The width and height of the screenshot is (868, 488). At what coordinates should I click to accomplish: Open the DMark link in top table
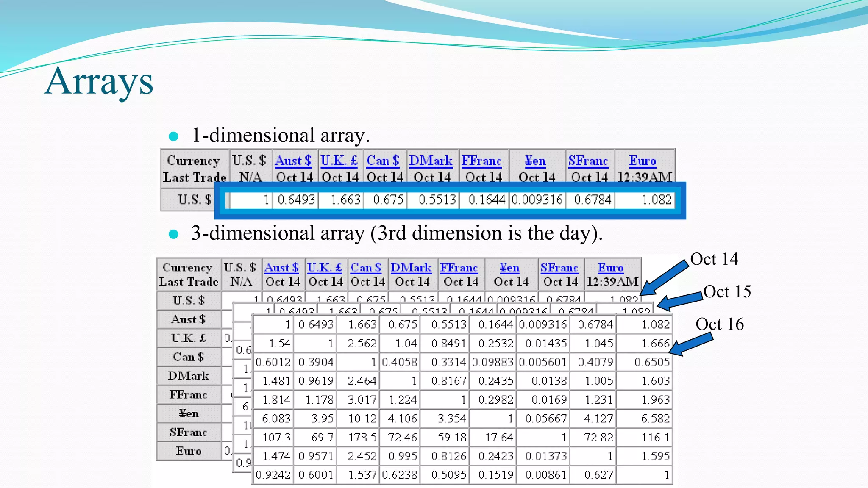pos(431,161)
